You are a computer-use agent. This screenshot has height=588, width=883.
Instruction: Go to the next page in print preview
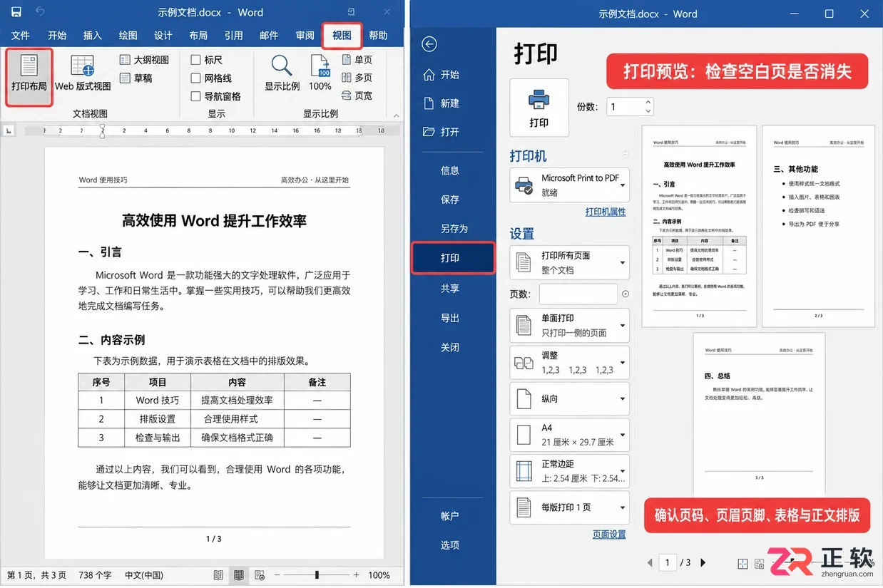pyautogui.click(x=703, y=563)
